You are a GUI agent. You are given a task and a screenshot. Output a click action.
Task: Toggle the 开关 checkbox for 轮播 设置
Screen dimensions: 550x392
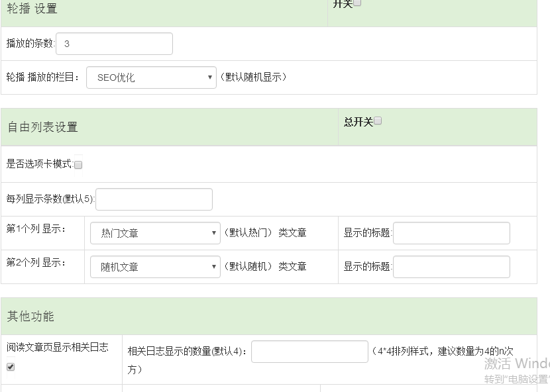tap(357, 3)
